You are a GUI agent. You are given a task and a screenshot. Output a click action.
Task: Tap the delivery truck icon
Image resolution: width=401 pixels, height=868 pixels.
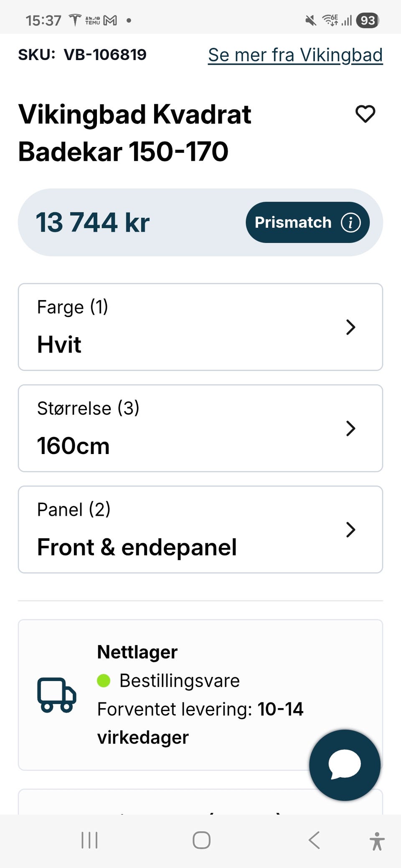[x=57, y=694]
